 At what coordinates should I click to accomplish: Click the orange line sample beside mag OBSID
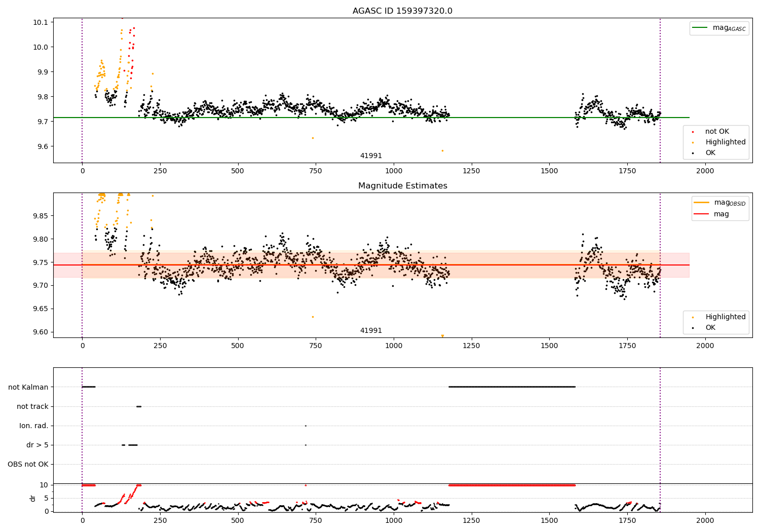[701, 203]
